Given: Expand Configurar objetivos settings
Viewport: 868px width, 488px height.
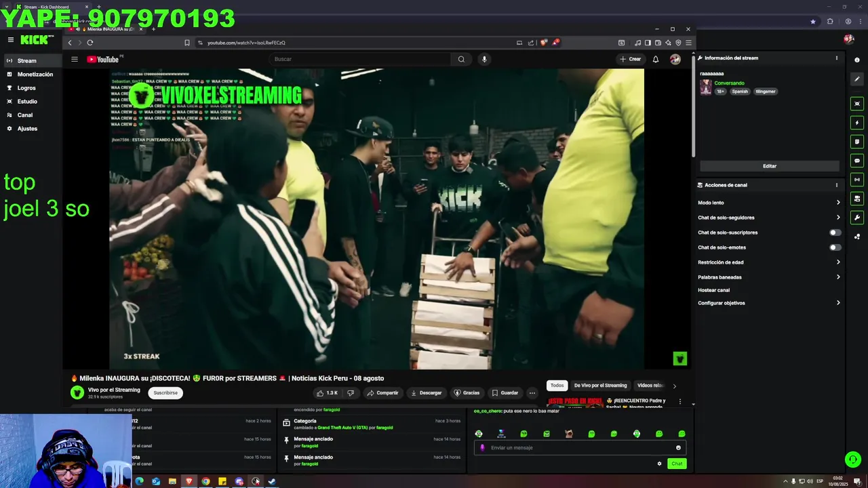Looking at the screenshot, I should (769, 303).
